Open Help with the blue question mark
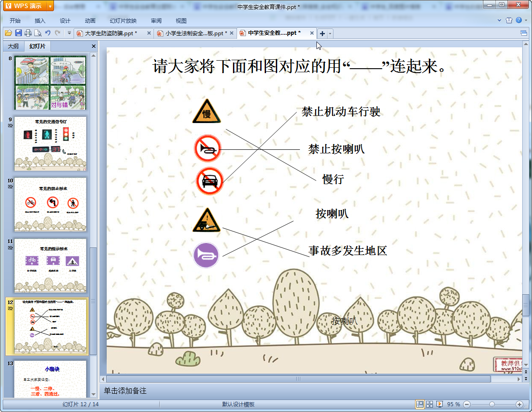Screen dimensions: 532x412 point(519,21)
